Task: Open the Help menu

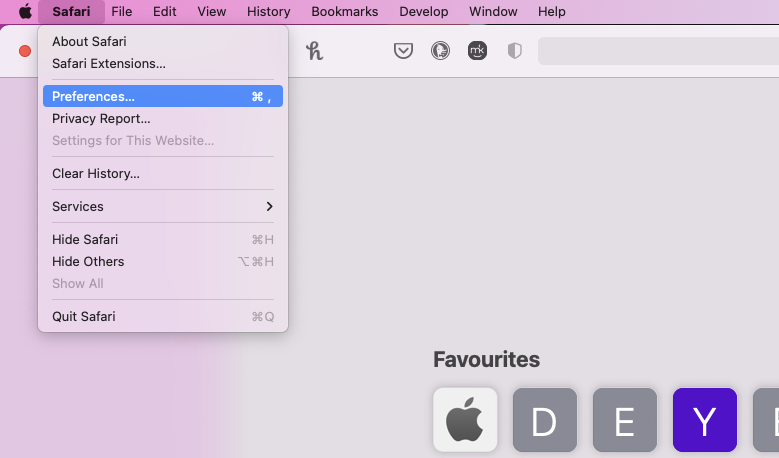Action: (x=551, y=11)
